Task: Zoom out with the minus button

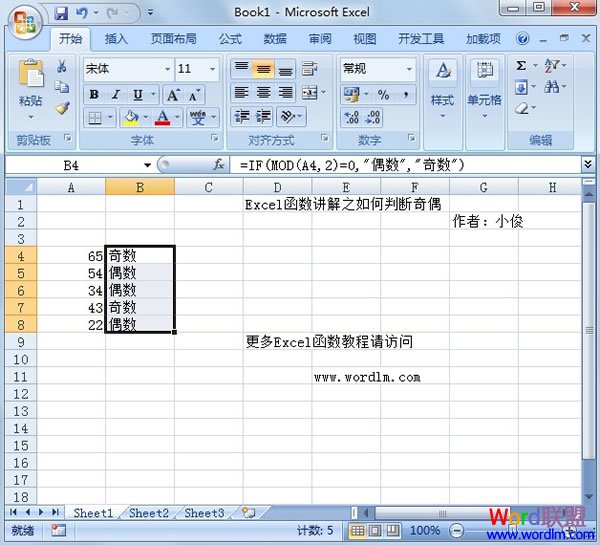Action: coord(456,530)
